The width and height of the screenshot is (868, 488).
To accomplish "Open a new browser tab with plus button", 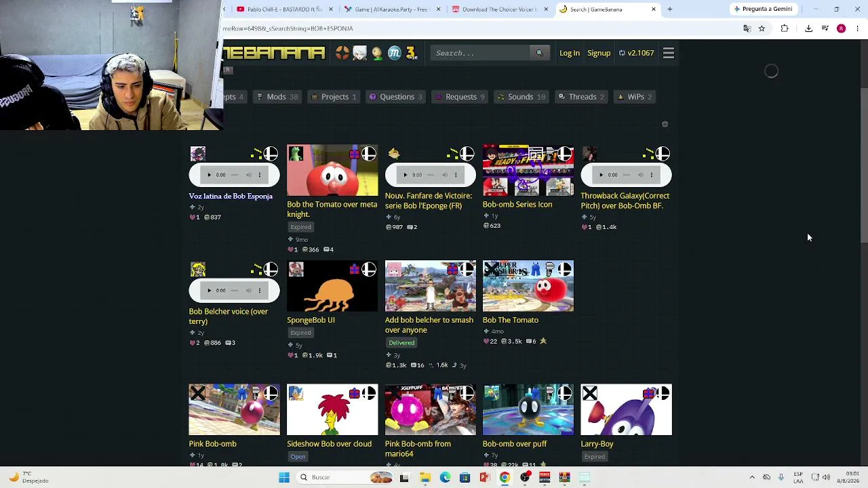I will [669, 9].
